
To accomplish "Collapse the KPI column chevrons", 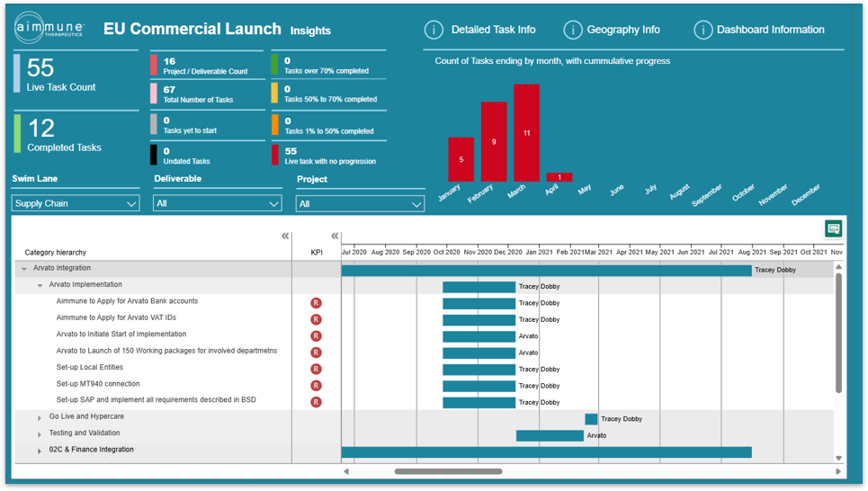I will [335, 236].
